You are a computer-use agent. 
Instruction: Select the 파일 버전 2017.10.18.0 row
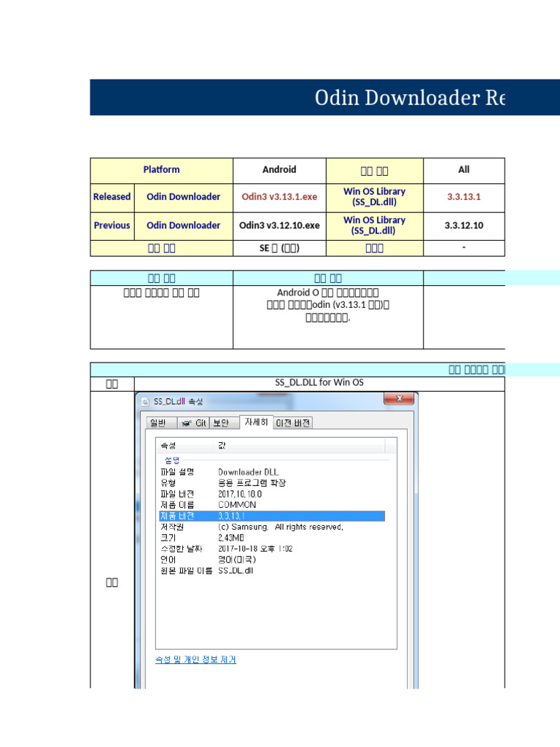272,494
